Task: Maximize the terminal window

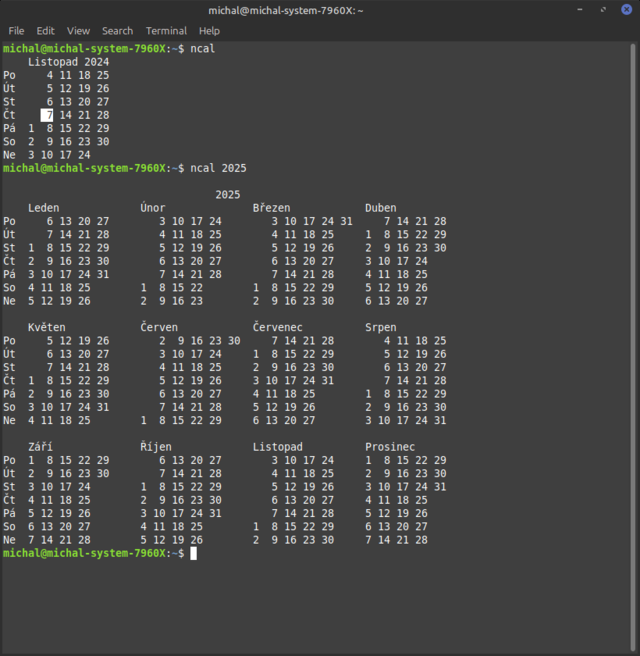Action: (x=603, y=10)
